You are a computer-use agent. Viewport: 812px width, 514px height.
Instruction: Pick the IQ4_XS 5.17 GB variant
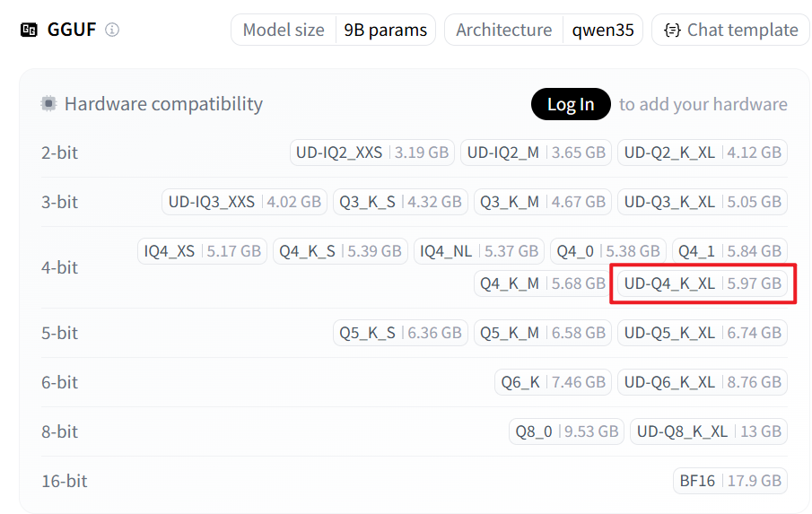[x=203, y=251]
